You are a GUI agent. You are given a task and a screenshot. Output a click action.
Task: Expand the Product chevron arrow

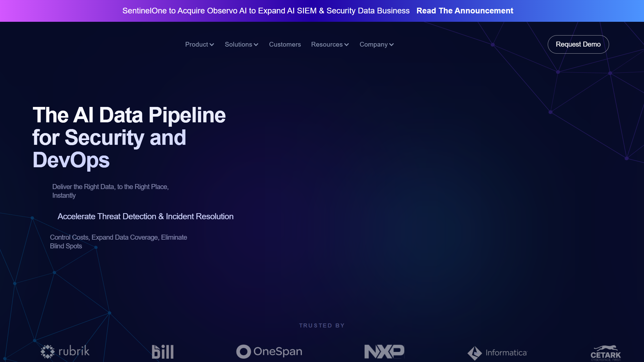pos(212,45)
